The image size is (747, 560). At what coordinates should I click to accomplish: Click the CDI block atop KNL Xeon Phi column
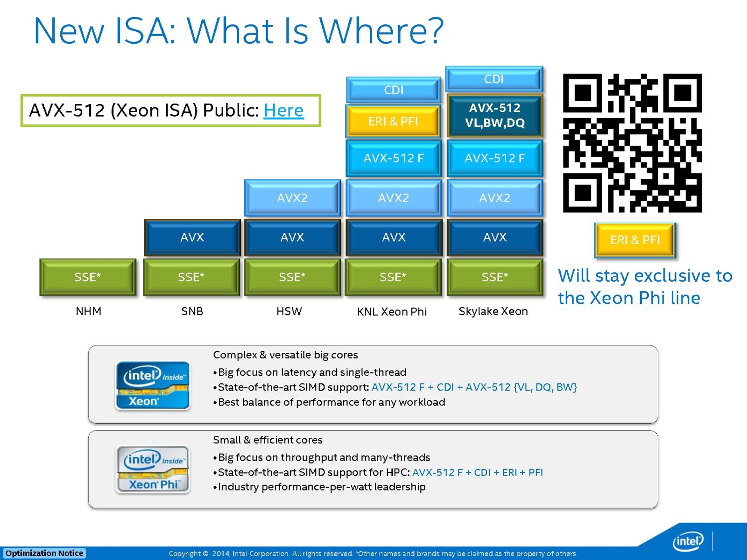click(393, 90)
